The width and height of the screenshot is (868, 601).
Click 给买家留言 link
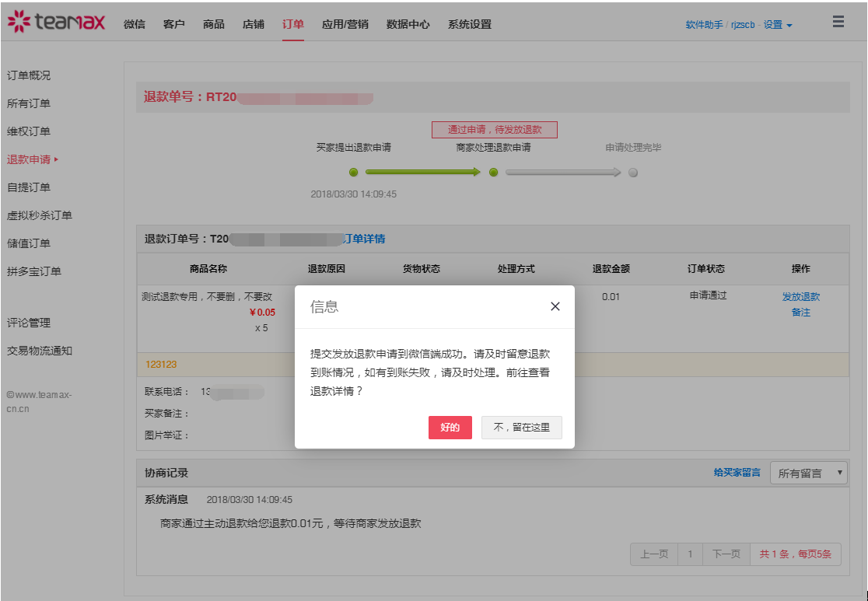click(x=737, y=472)
